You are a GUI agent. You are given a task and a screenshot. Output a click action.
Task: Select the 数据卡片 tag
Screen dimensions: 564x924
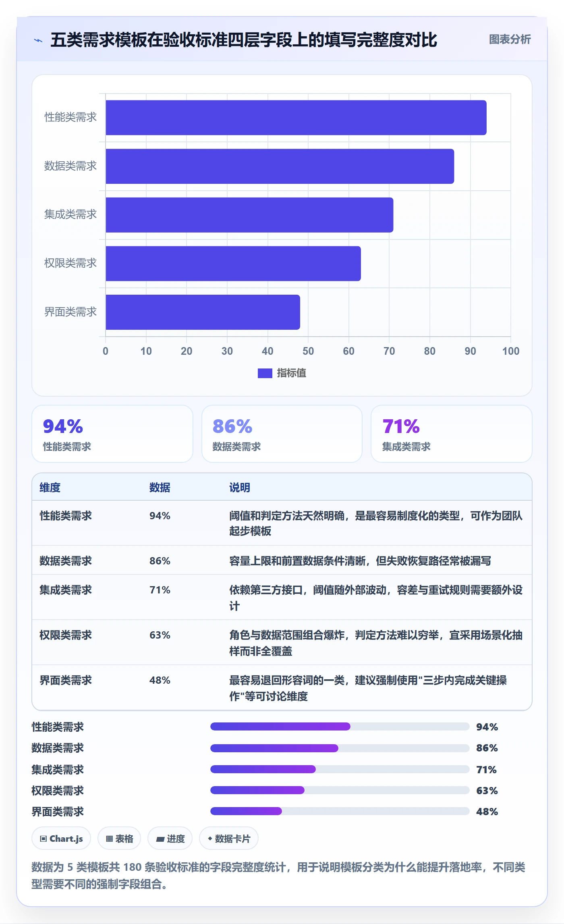229,839
